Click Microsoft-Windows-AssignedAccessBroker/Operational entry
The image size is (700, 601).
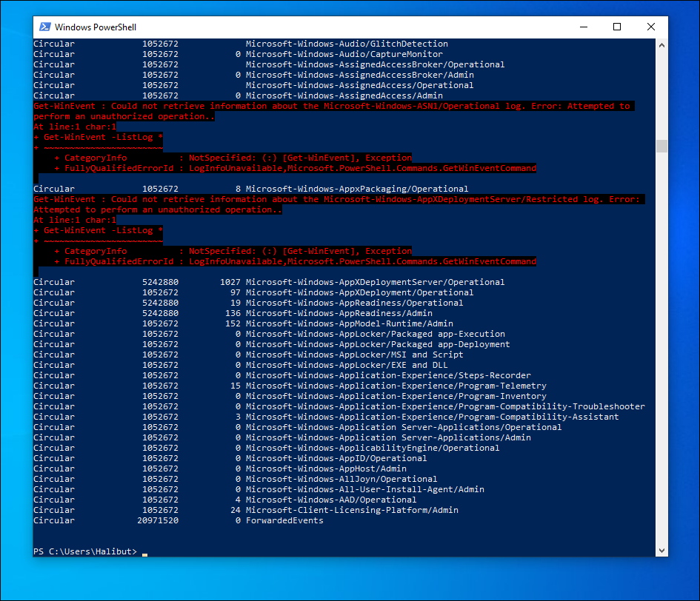coord(375,64)
